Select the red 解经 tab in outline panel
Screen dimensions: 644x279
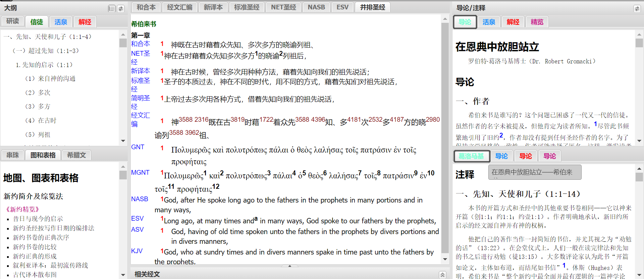pyautogui.click(x=85, y=22)
